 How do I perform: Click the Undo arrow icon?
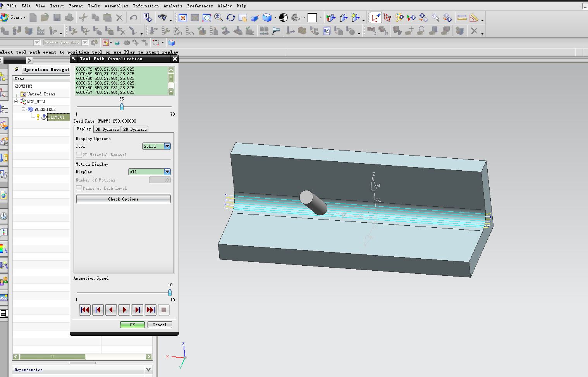point(134,17)
